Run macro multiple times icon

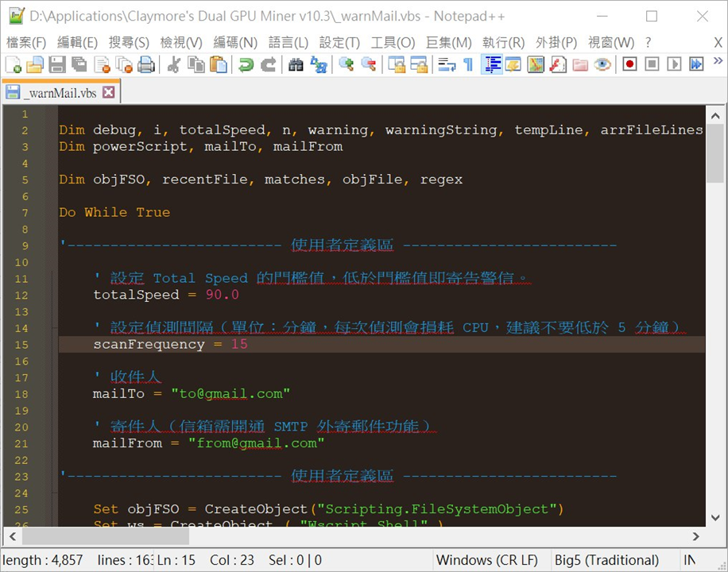[696, 64]
